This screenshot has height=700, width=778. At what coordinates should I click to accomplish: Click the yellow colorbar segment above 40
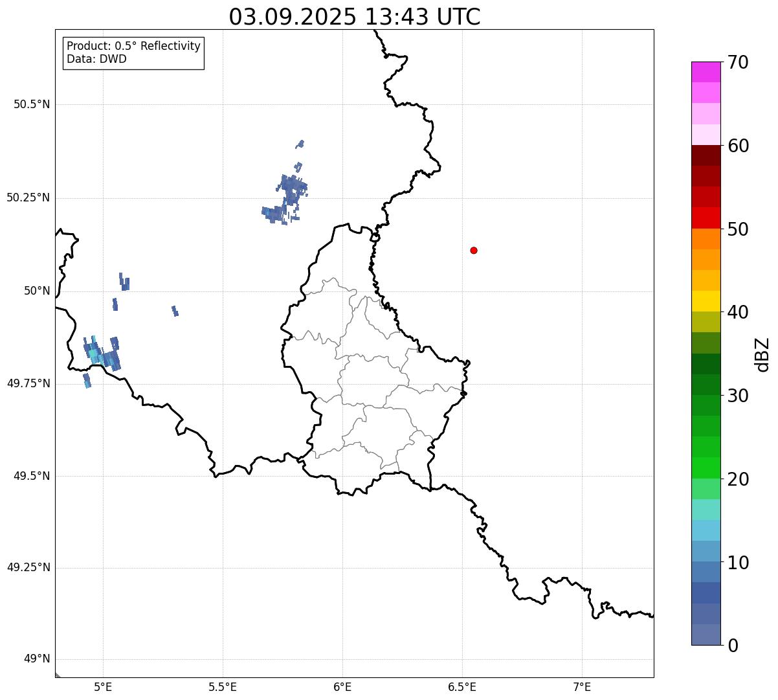706,301
